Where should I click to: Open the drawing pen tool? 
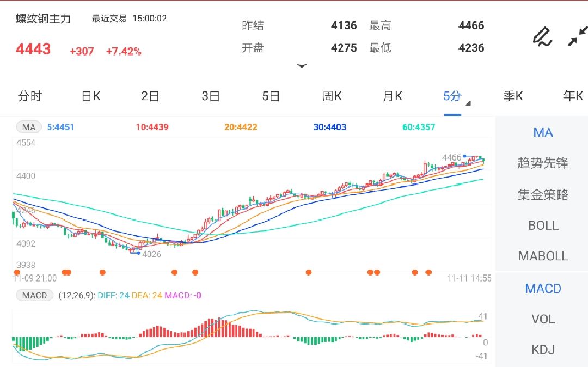(x=542, y=36)
